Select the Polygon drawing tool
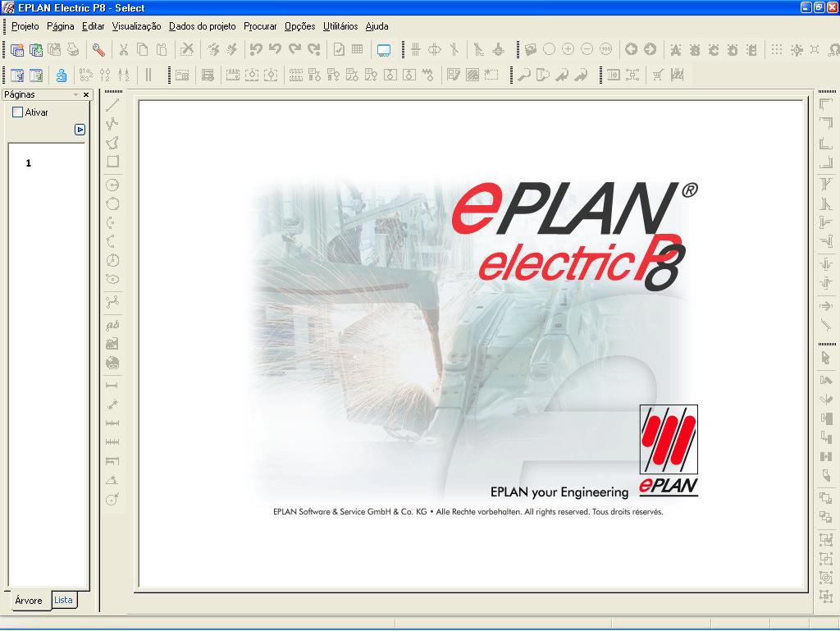Image resolution: width=840 pixels, height=631 pixels. click(x=112, y=143)
